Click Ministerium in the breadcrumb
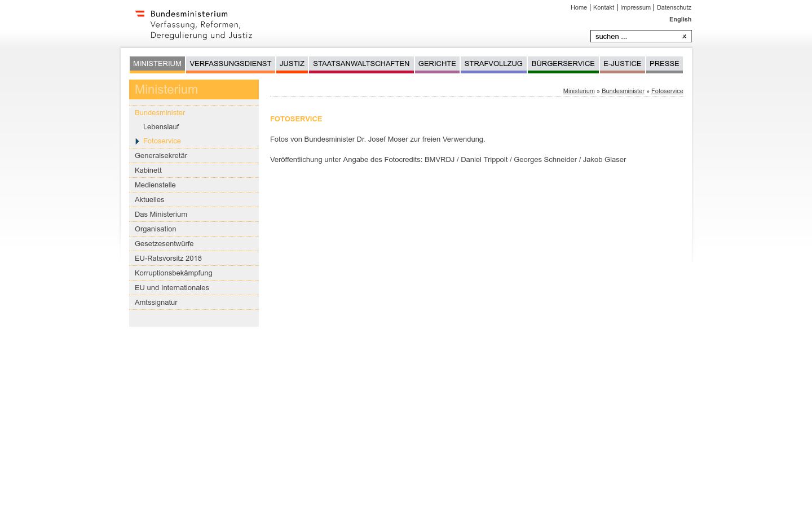The width and height of the screenshot is (812, 508). [579, 91]
